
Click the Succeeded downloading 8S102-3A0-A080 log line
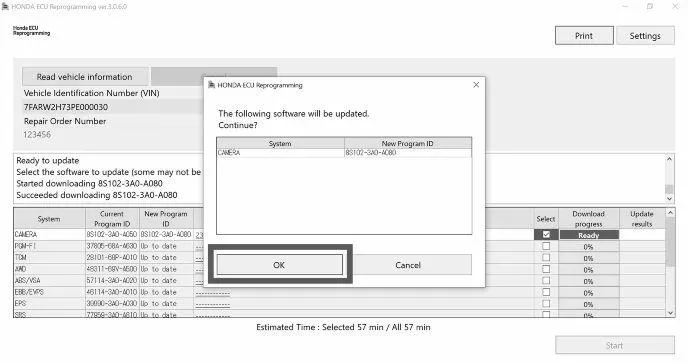pos(97,195)
